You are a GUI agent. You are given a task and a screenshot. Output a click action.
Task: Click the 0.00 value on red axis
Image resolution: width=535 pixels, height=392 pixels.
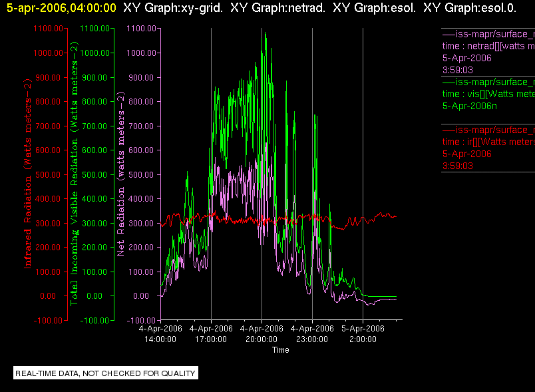pyautogui.click(x=48, y=295)
